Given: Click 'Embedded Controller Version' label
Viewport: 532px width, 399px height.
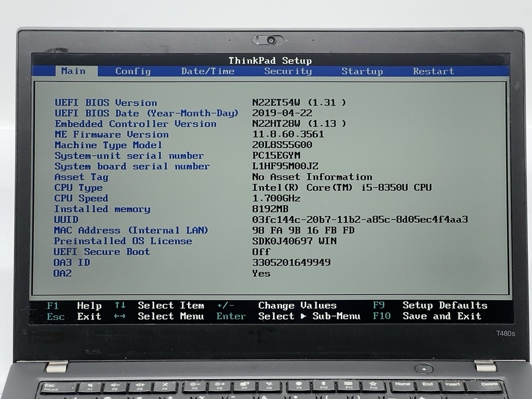Looking at the screenshot, I should tap(136, 124).
